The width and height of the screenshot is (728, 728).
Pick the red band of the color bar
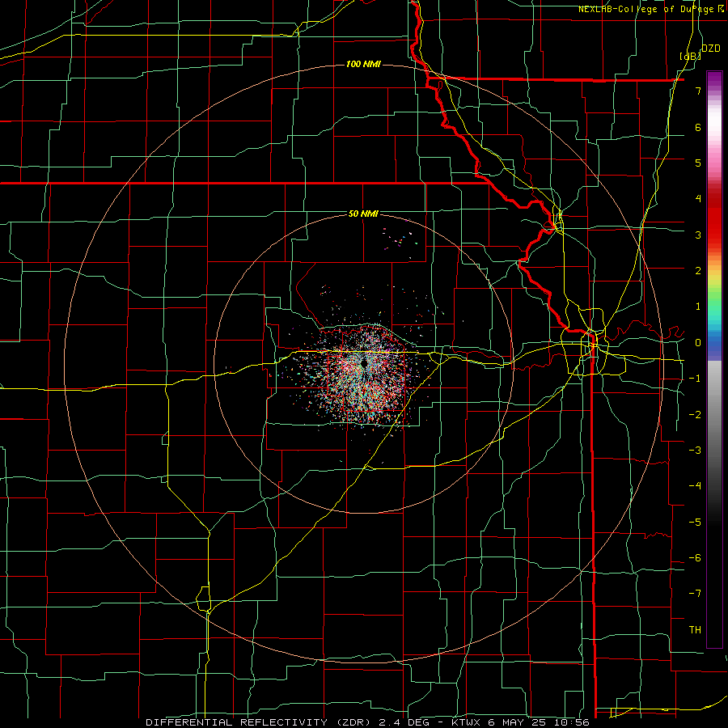(714, 223)
